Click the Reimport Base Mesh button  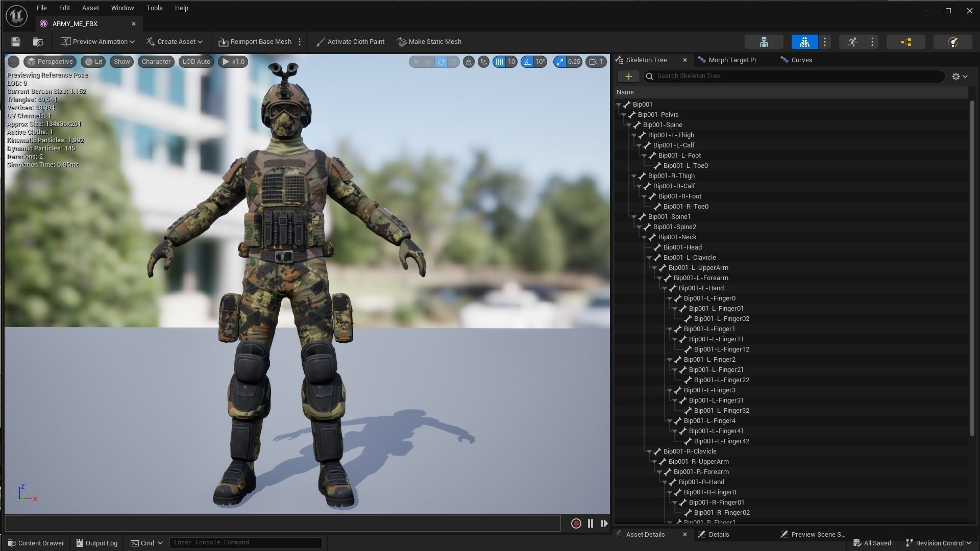[x=255, y=42]
